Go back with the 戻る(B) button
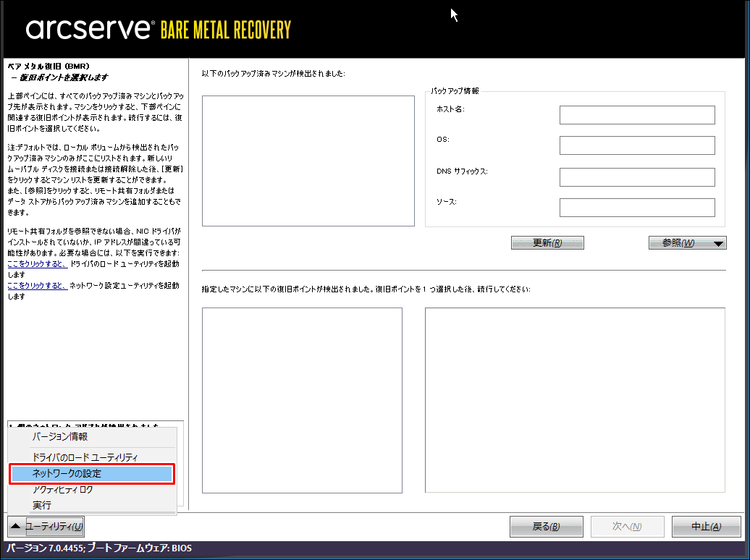This screenshot has height=560, width=750. click(x=547, y=527)
